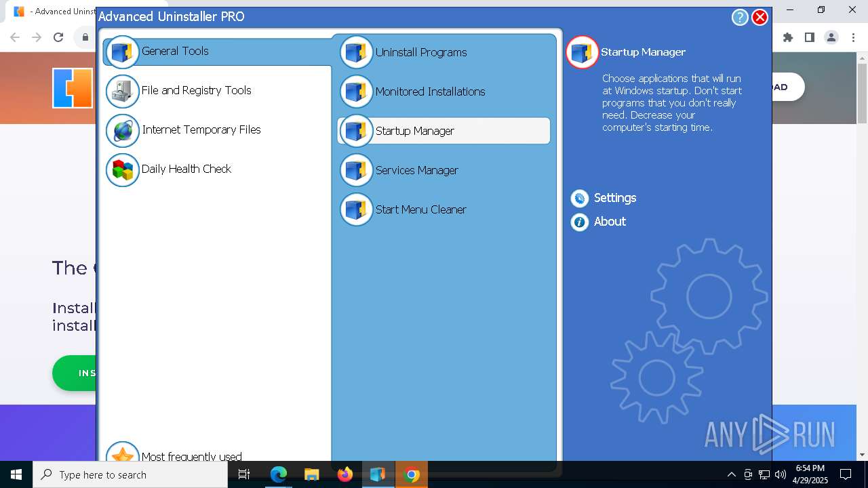Launch Microsoft Edge from taskbar
The width and height of the screenshot is (868, 488).
(x=279, y=474)
